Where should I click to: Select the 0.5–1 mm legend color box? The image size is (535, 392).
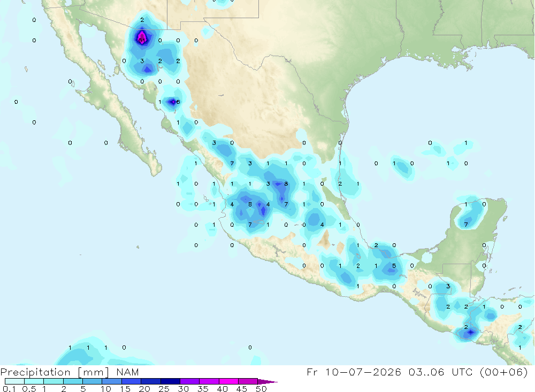coord(34,381)
